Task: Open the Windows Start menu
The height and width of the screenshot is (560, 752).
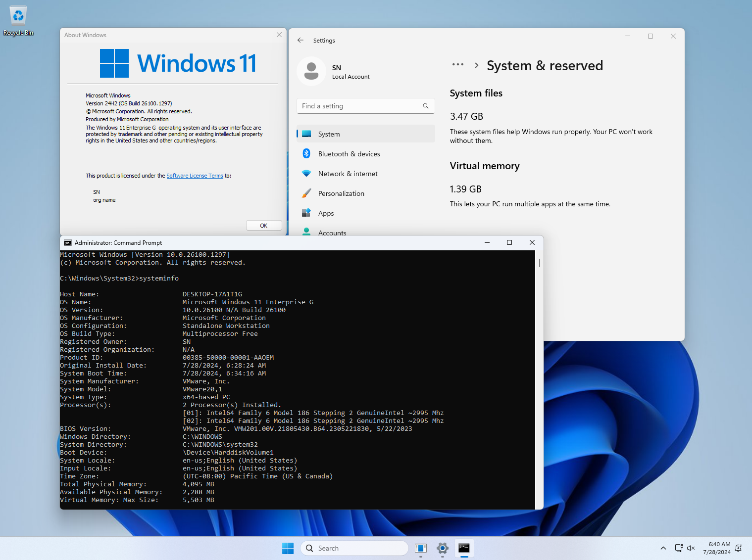Action: (288, 548)
